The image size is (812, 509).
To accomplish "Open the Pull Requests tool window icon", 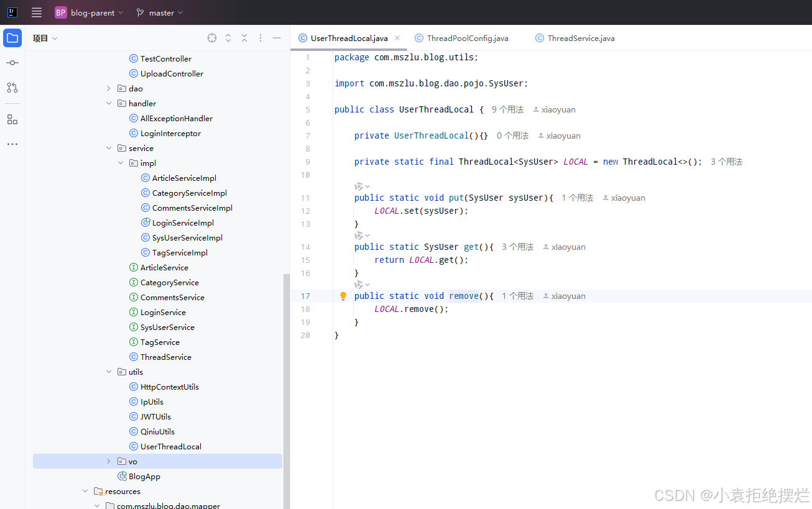I will 12,88.
